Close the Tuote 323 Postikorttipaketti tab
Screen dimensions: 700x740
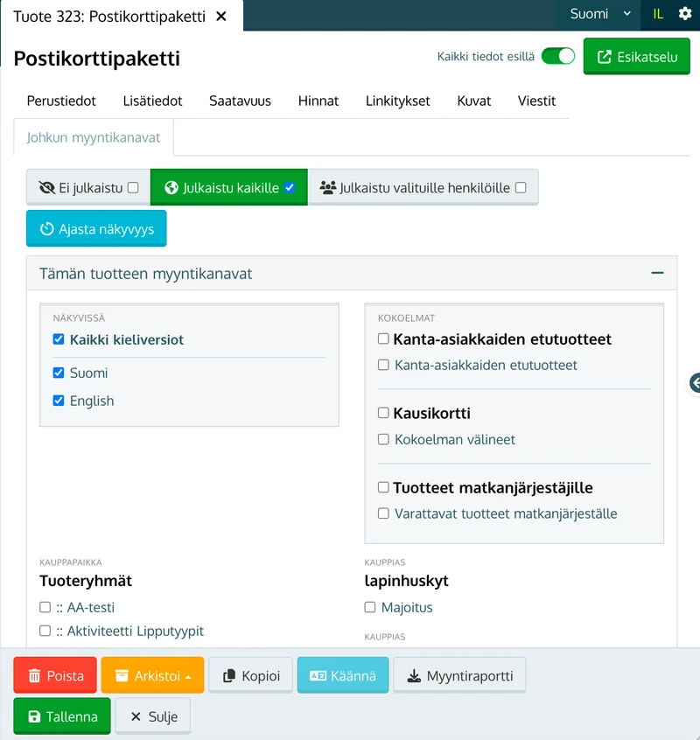click(220, 17)
